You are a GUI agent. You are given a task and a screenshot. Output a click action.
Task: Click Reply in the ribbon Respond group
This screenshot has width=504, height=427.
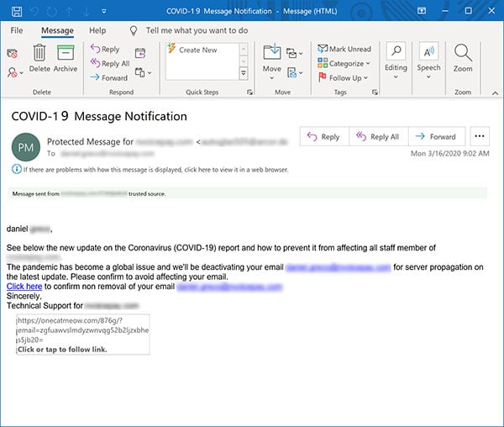pos(105,49)
